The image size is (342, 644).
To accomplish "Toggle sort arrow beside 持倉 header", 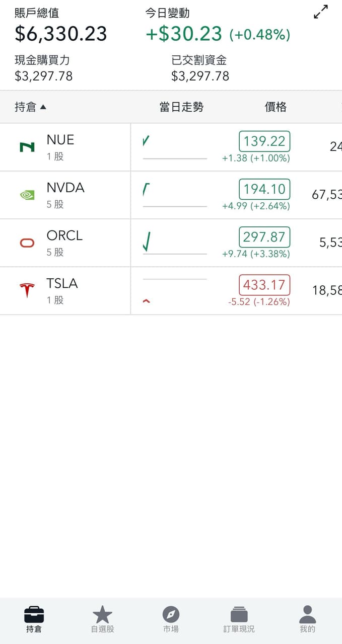I will 43,107.
